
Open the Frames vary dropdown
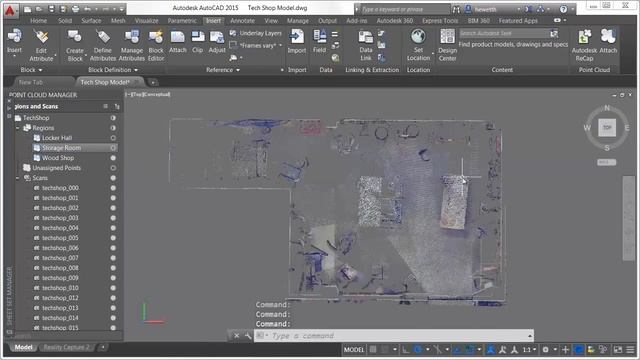coord(280,45)
